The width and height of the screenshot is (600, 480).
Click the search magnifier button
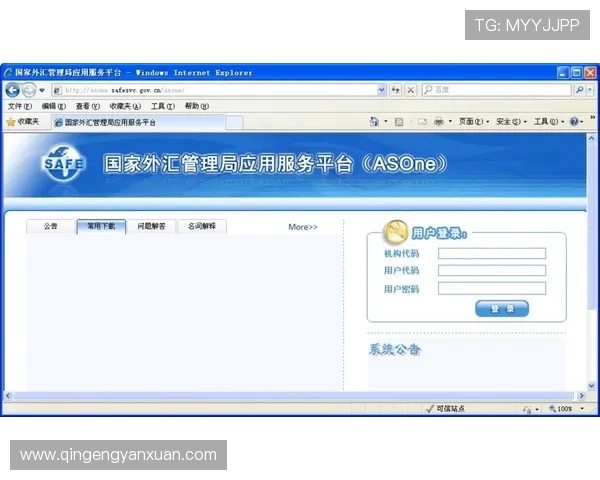(579, 90)
